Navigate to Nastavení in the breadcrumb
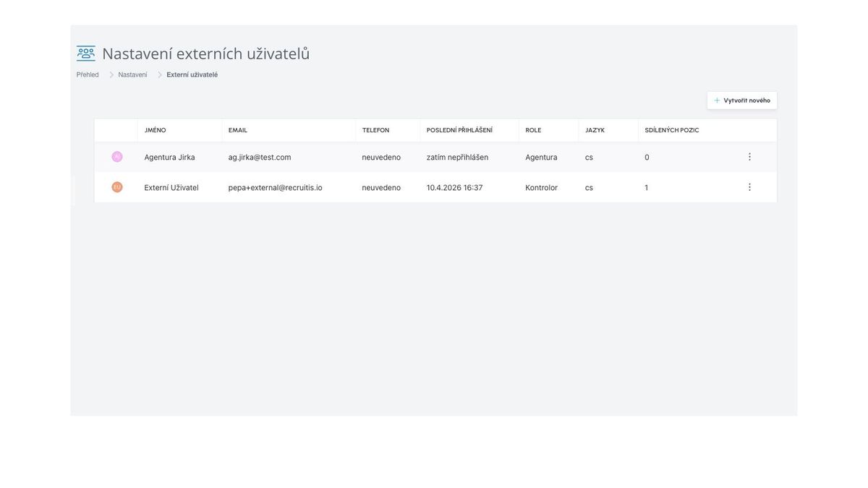 132,74
